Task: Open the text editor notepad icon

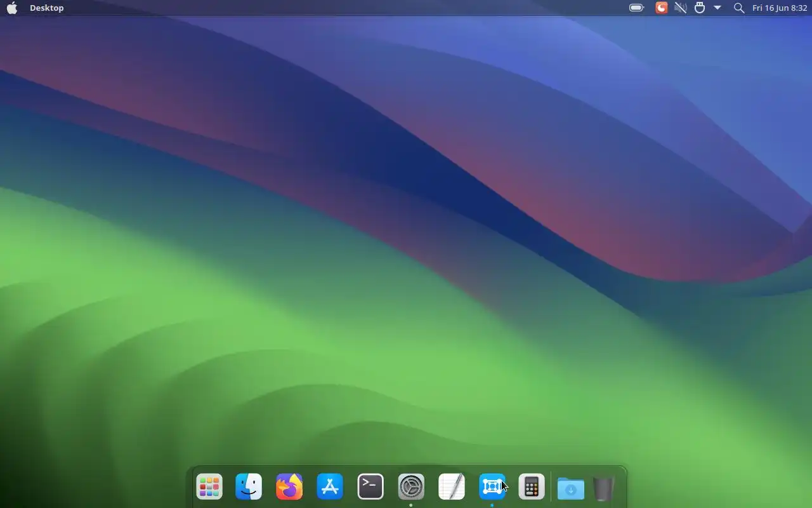Action: click(452, 487)
